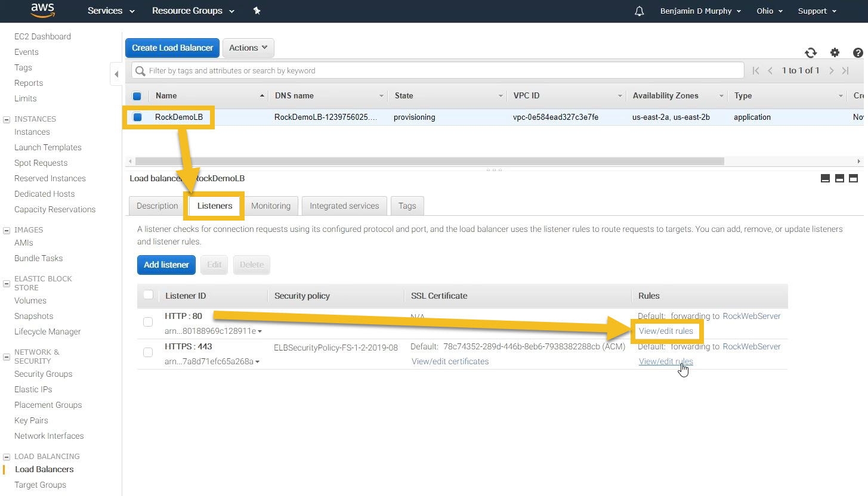Expand the HTTP listener ARN dropdown arrow
The width and height of the screenshot is (868, 496).
click(260, 331)
